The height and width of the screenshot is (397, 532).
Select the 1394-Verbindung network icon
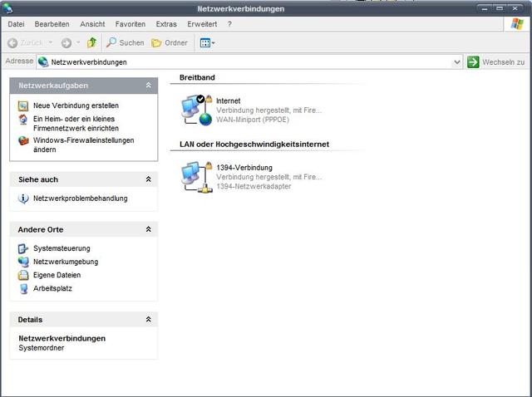click(197, 177)
